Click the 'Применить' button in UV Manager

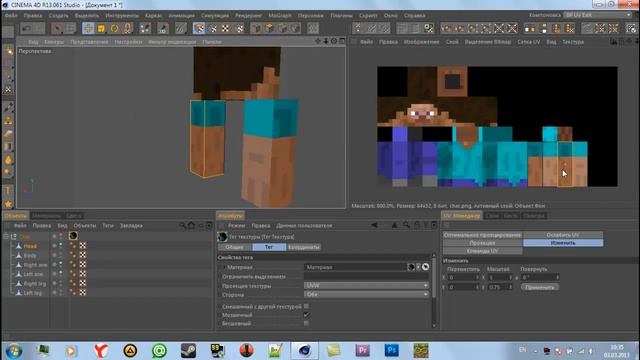(540, 287)
